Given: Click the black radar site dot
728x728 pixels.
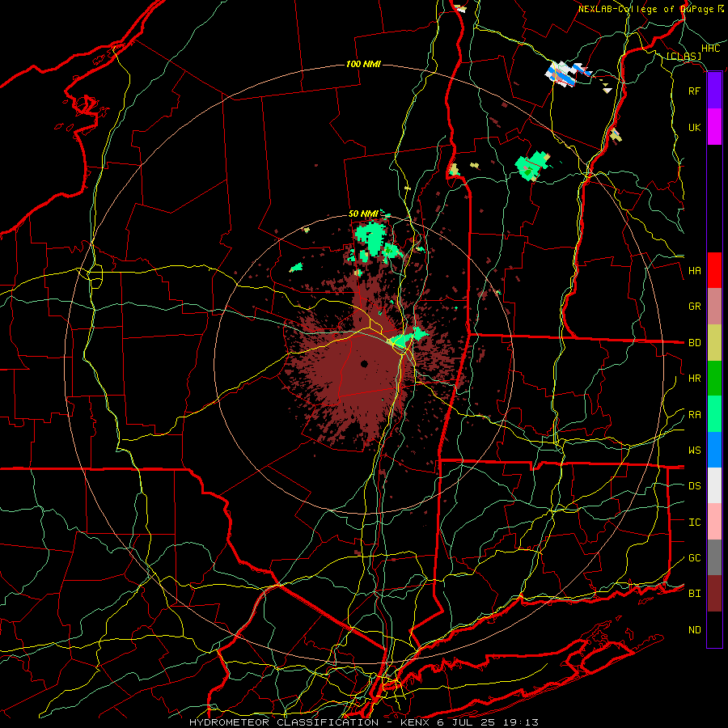Looking at the screenshot, I should (364, 364).
